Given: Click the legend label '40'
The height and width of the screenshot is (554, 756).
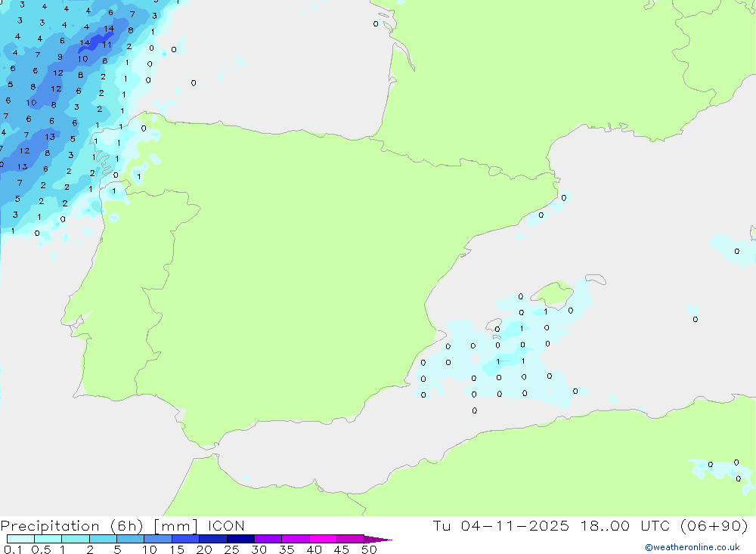Looking at the screenshot, I should pyautogui.click(x=314, y=549).
